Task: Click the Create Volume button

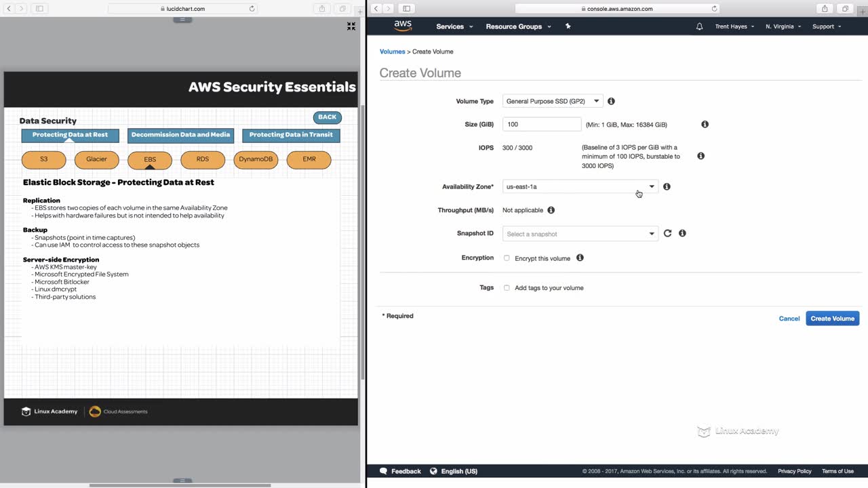Action: (833, 319)
